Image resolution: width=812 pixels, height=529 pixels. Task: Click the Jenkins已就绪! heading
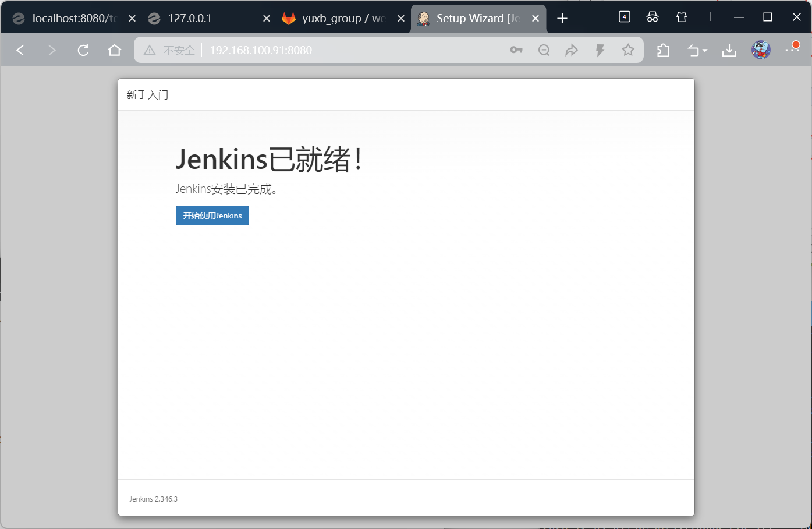click(270, 159)
